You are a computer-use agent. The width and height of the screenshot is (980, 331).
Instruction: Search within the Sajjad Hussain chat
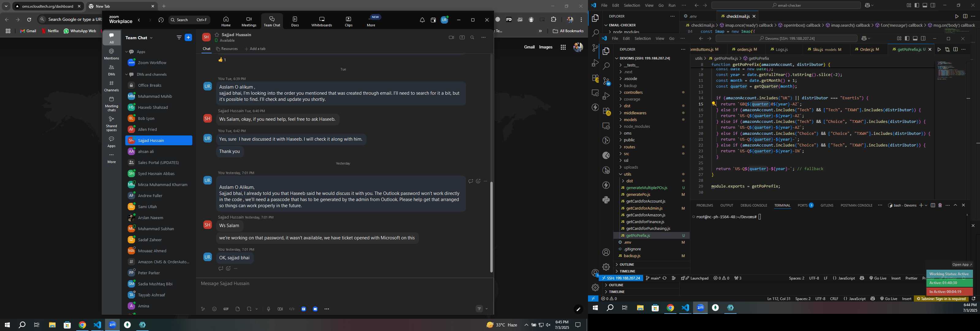pyautogui.click(x=472, y=37)
